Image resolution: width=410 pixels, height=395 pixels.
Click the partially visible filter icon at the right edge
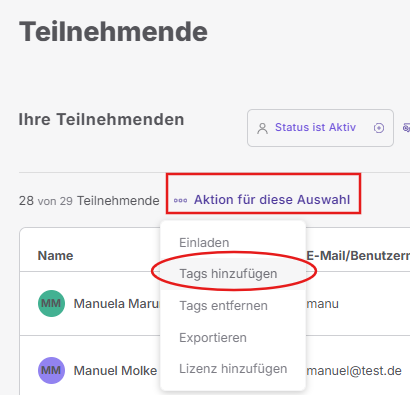(406, 128)
